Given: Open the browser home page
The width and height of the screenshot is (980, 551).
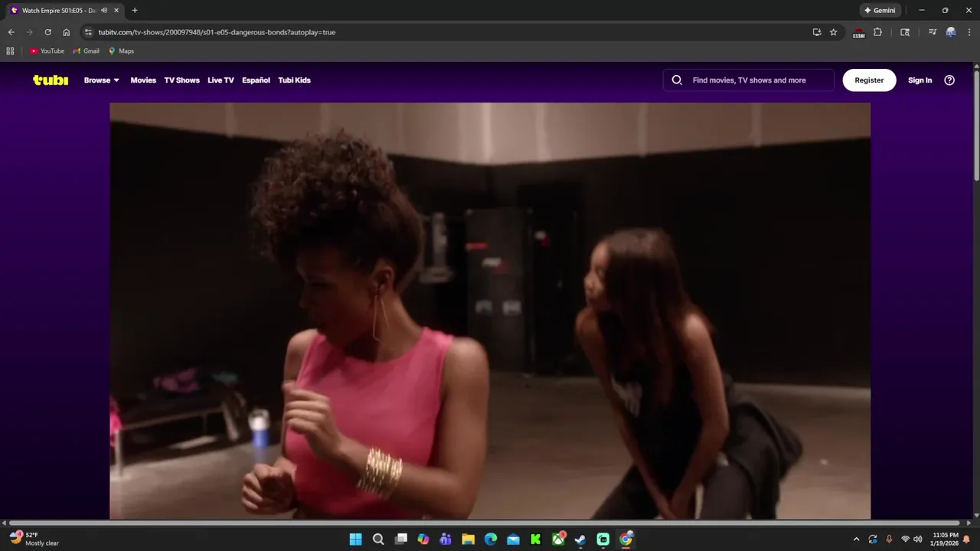Looking at the screenshot, I should 67,32.
